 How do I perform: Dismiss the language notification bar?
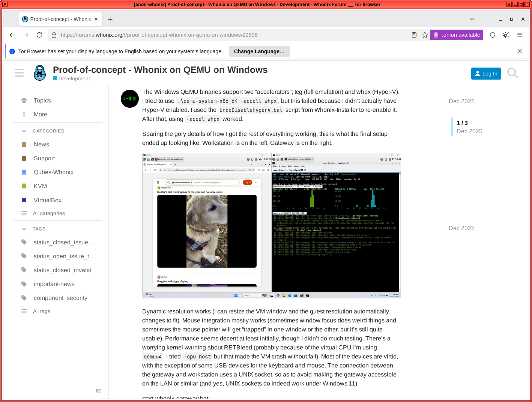520,51
